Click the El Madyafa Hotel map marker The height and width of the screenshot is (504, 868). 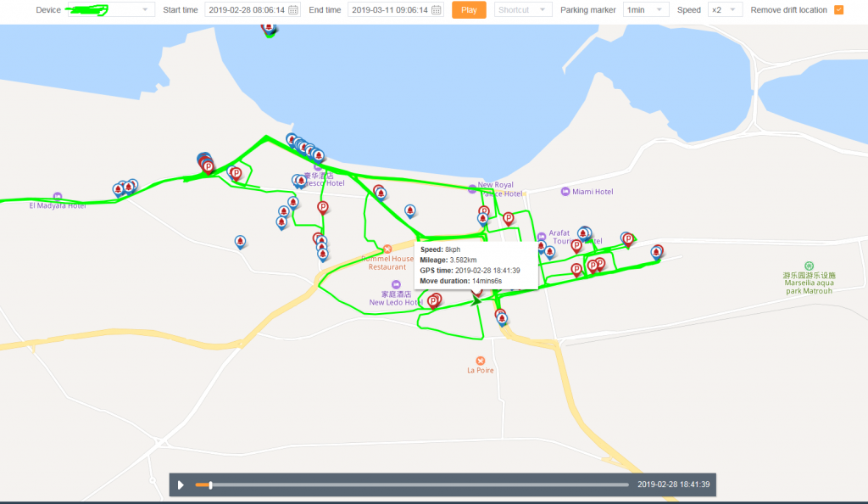point(58,196)
